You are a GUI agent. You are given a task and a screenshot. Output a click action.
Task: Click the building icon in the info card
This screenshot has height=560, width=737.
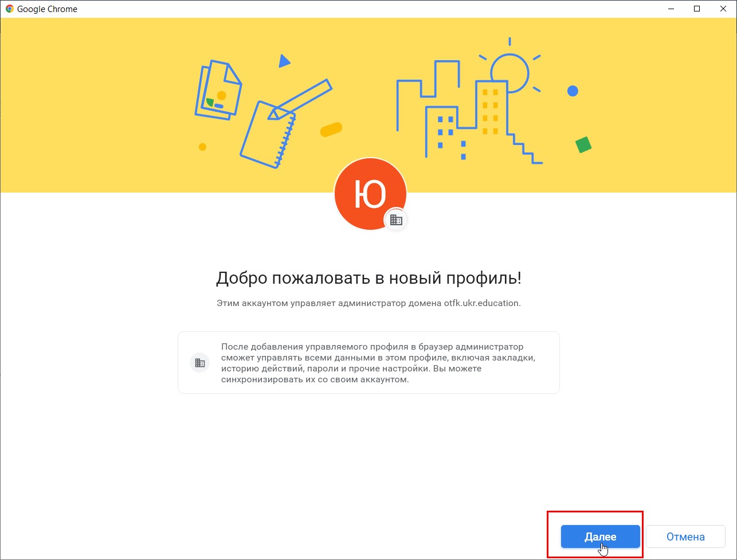(200, 362)
